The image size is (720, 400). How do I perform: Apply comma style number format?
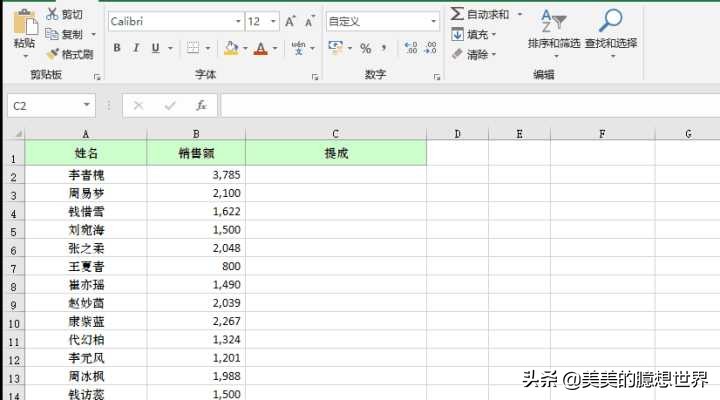pyautogui.click(x=384, y=47)
